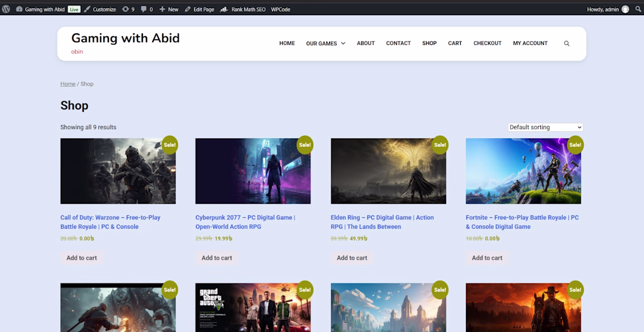644x332 pixels.
Task: Click the admin avatar icon
Action: pyautogui.click(x=625, y=9)
